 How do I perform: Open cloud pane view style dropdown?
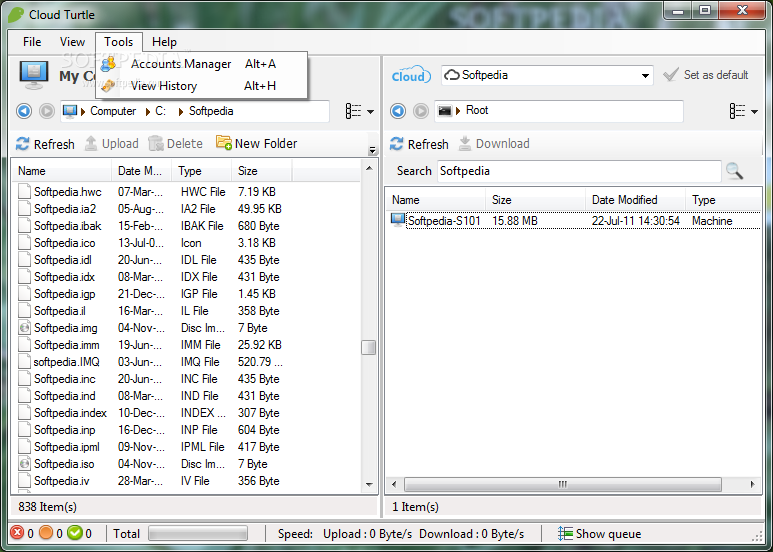[x=744, y=111]
